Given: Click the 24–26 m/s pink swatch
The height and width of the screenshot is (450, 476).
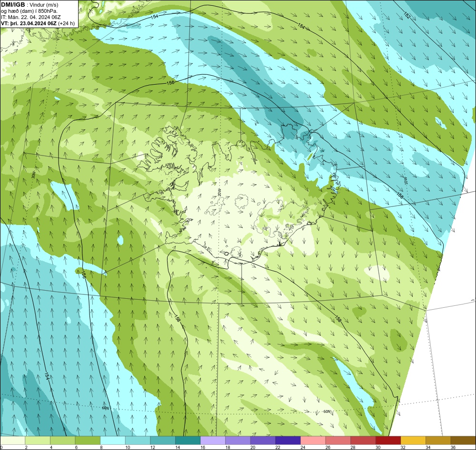Looking at the screenshot, I should tap(313, 440).
